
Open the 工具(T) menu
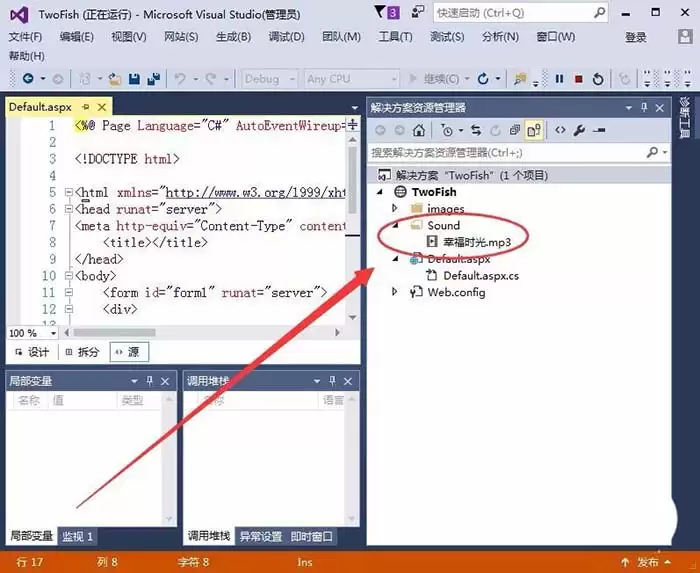[x=395, y=37]
